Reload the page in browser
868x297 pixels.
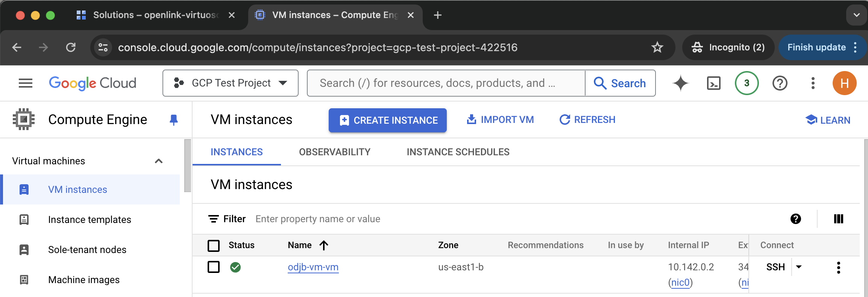point(71,47)
